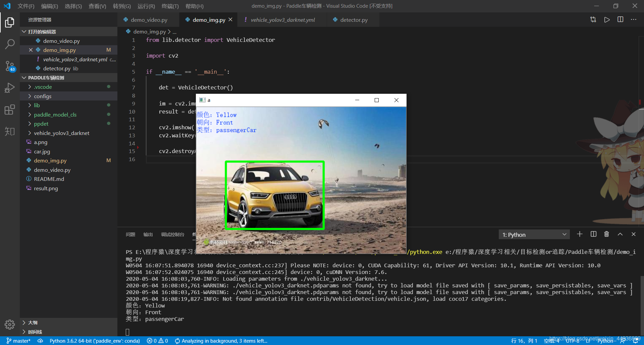Image resolution: width=644 pixels, height=345 pixels.
Task: Minimize the image window titled a
Action: (x=357, y=100)
